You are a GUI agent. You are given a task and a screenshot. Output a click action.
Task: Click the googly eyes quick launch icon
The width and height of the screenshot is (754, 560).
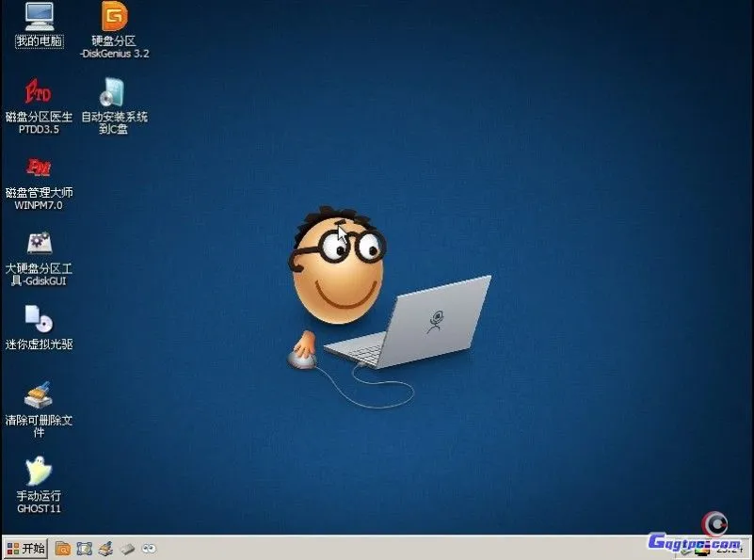pyautogui.click(x=149, y=548)
